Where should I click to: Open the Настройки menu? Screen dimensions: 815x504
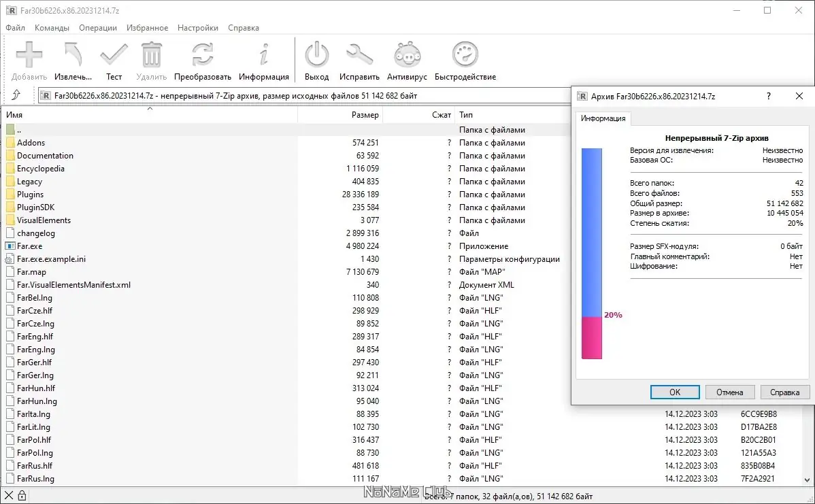pos(197,27)
